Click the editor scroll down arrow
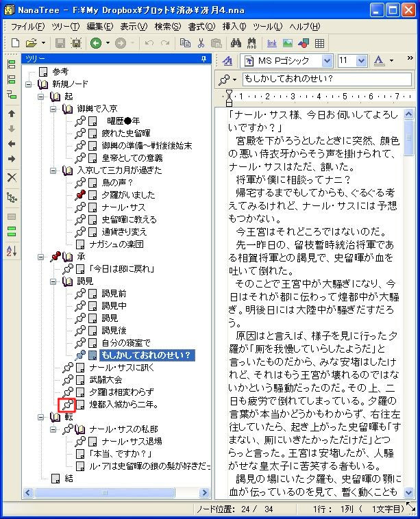Viewport: 420px width, 519px height. (409, 492)
